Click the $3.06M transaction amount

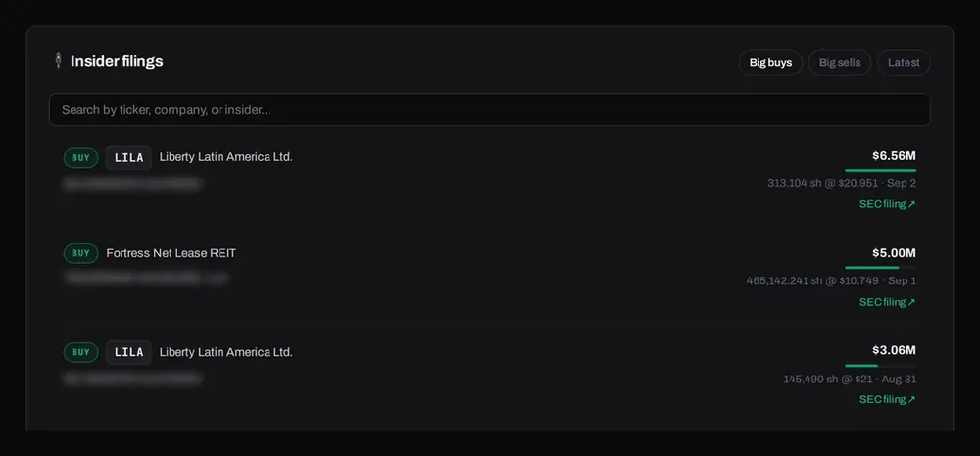tap(895, 350)
